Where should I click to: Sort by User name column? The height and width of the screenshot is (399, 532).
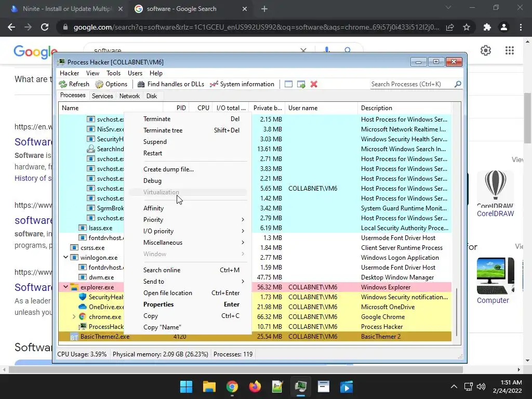[x=321, y=108]
